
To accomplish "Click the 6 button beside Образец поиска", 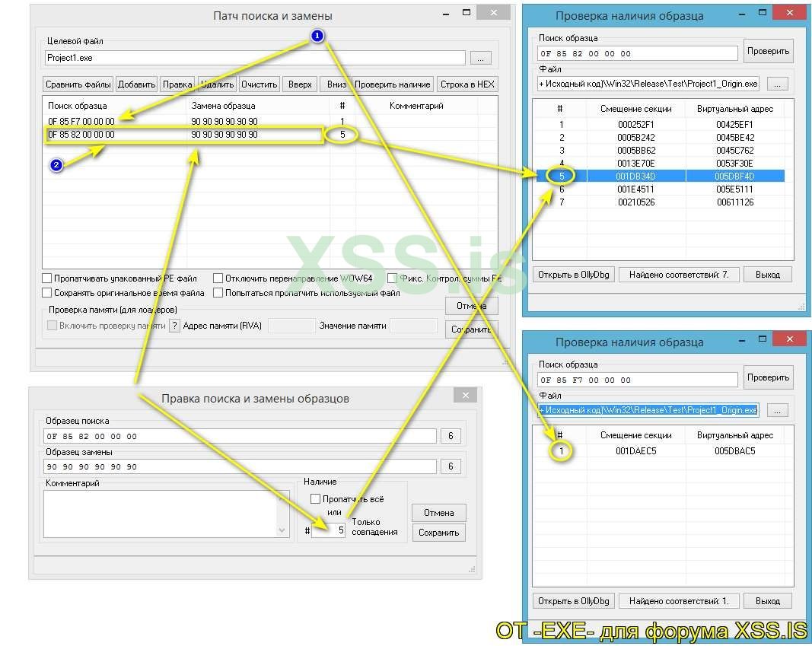I will [450, 436].
